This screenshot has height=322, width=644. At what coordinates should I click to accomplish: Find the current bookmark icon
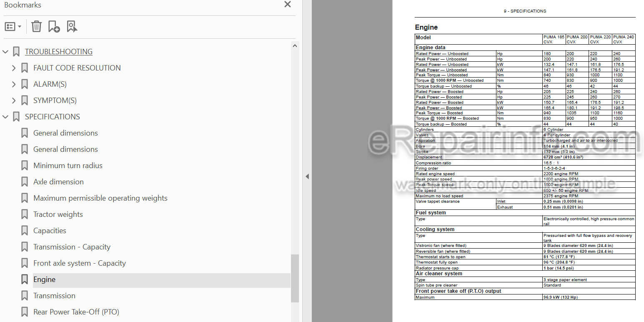[72, 27]
